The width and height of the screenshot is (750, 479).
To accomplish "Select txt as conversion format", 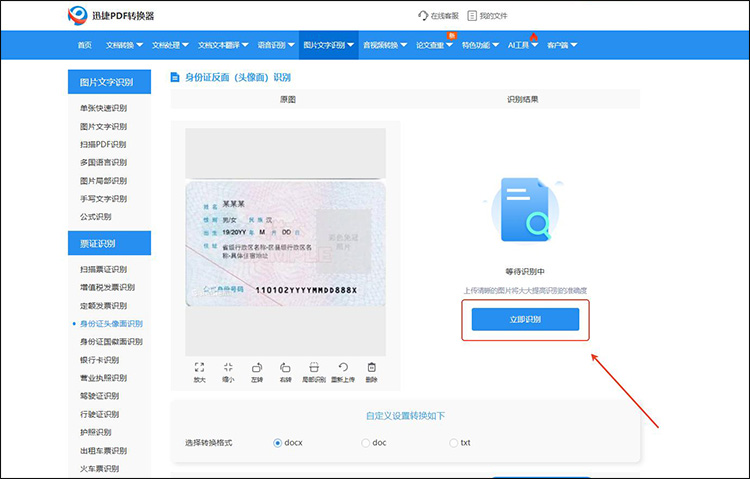I will 453,442.
